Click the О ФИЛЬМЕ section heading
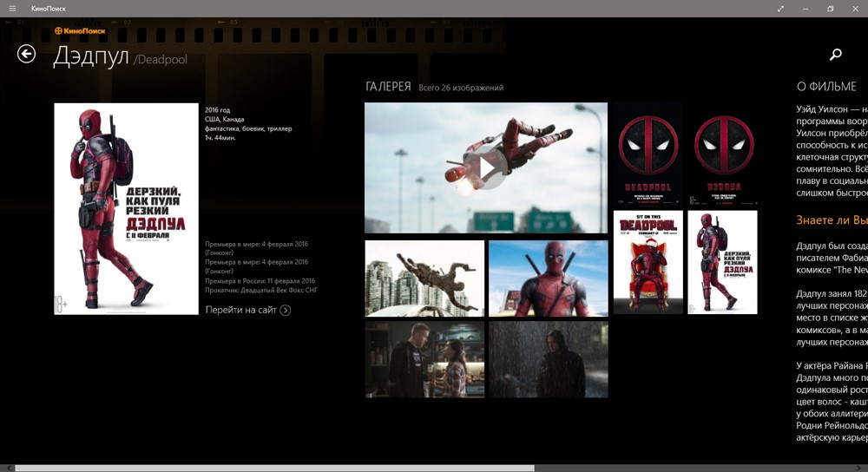Screen dimensions: 868x472 [826, 86]
